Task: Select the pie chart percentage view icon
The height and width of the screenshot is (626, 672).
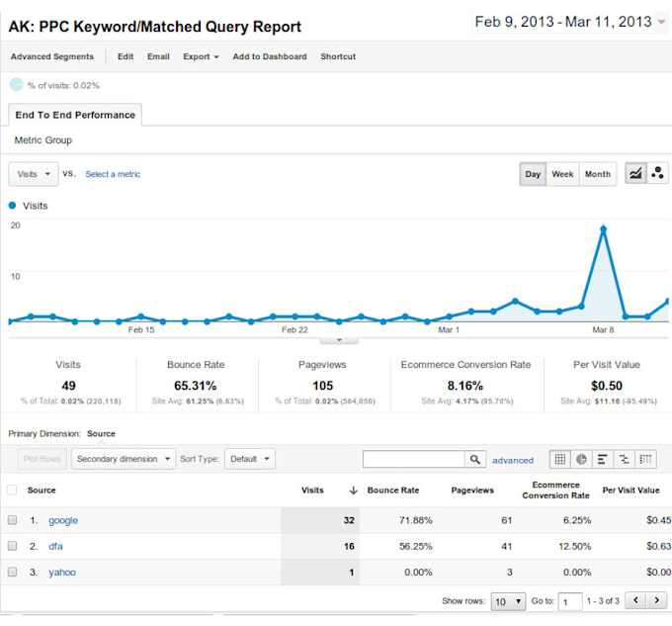Action: tap(581, 459)
